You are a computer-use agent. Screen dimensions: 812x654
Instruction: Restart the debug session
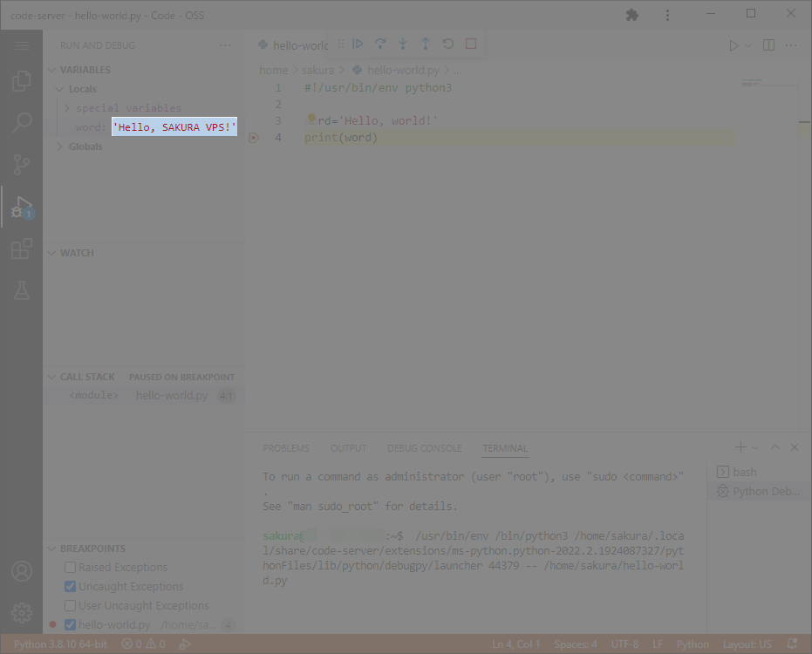pos(447,44)
